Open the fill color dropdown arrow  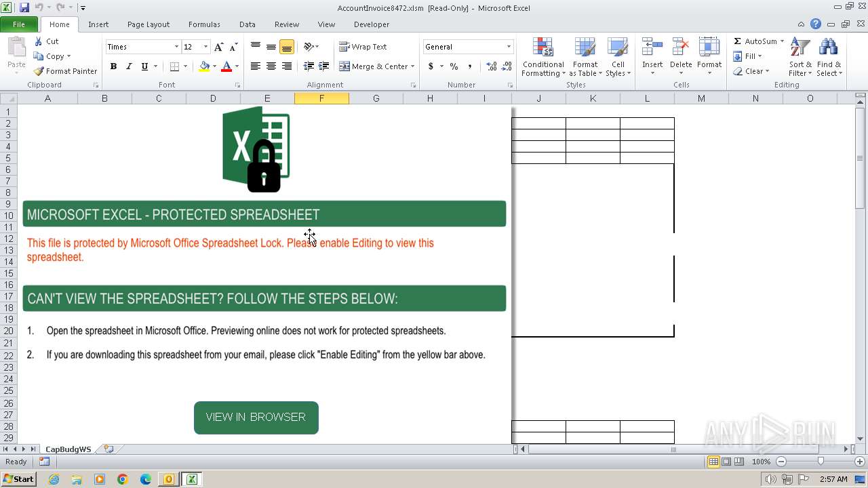(x=214, y=66)
